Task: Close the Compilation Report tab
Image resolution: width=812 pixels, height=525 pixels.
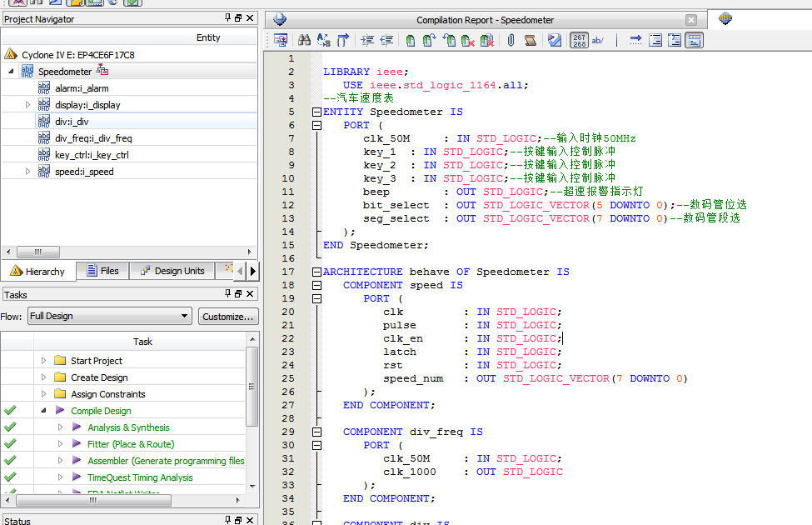Action: point(690,20)
